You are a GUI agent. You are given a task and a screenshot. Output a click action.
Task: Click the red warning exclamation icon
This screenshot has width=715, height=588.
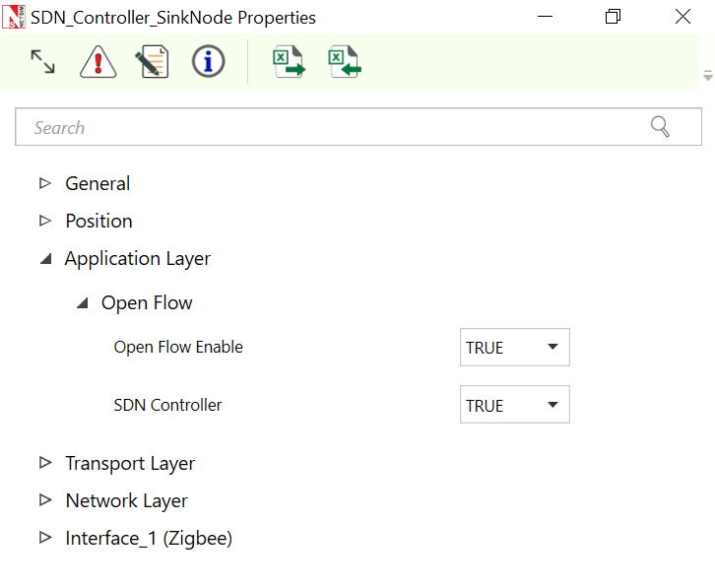tap(97, 62)
